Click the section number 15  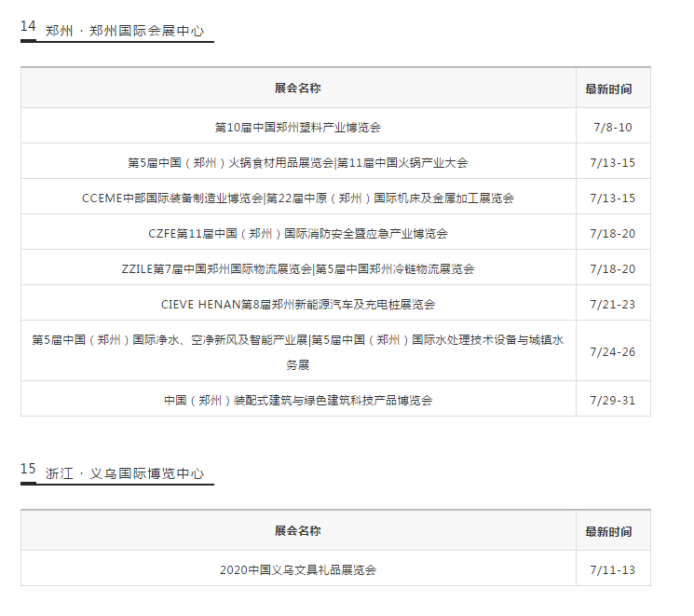pyautogui.click(x=28, y=469)
